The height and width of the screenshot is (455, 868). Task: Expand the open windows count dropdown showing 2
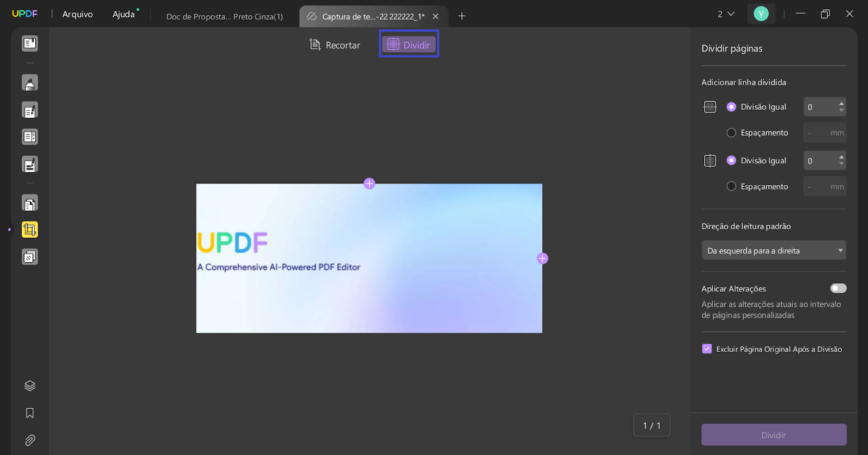[x=726, y=14]
